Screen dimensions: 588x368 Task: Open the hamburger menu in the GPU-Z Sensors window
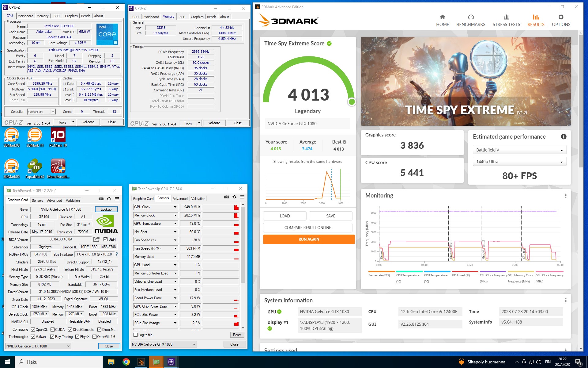[242, 197]
